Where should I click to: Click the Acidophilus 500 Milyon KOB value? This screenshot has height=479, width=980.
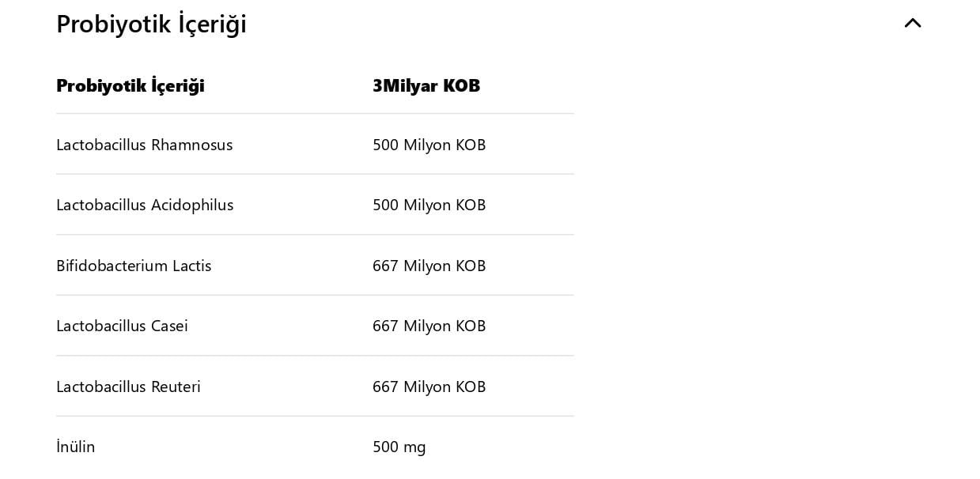tap(429, 205)
